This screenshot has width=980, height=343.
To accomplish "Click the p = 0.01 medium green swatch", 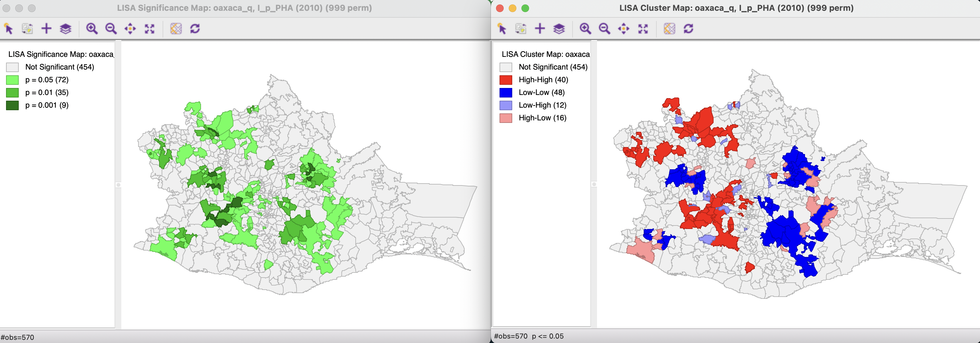I will click(13, 93).
